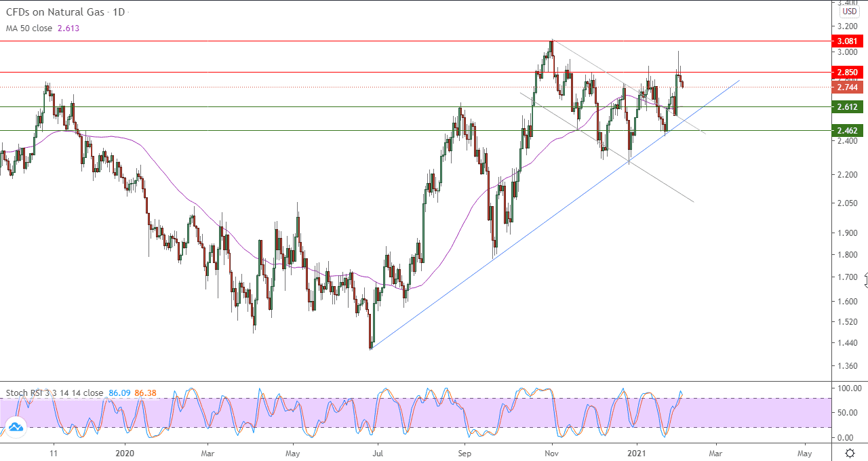Select the 2.612 green price label
Screen dimensions: 868x461
pos(847,107)
